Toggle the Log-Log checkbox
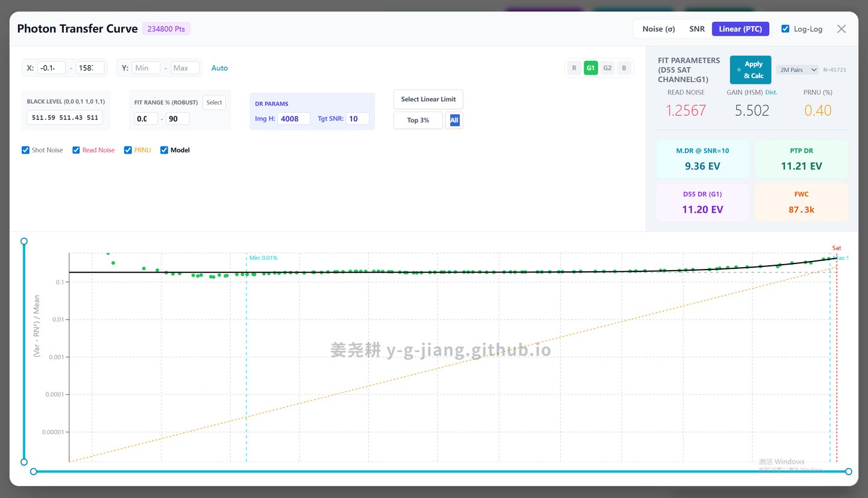Image resolution: width=868 pixels, height=498 pixels. (x=785, y=29)
